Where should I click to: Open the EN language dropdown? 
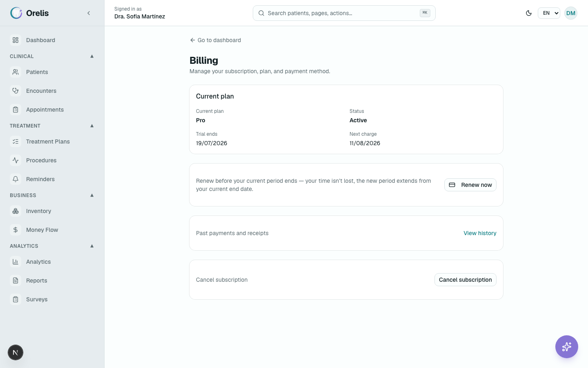click(549, 13)
